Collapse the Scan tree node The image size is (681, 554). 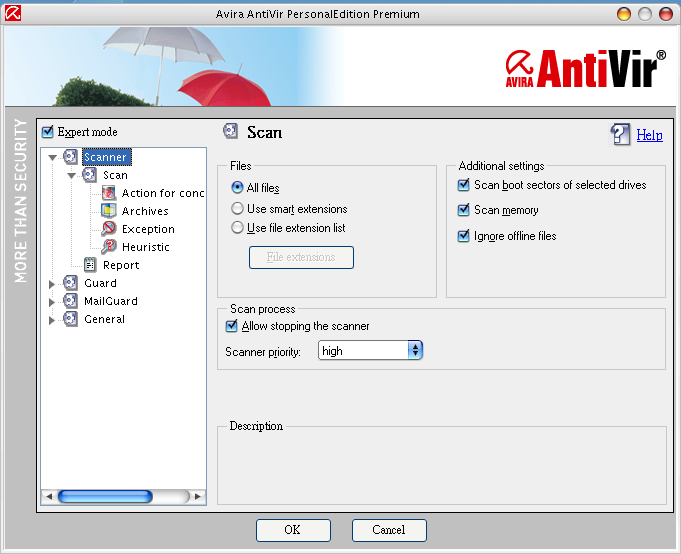point(71,175)
